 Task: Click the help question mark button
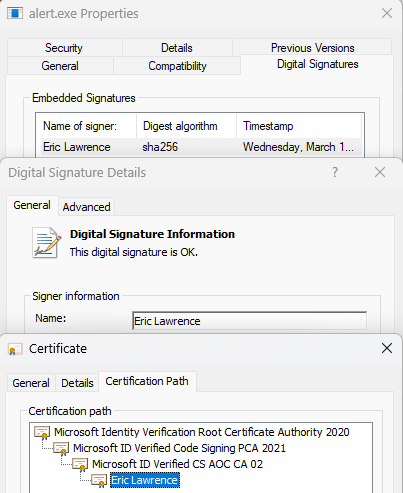[335, 172]
